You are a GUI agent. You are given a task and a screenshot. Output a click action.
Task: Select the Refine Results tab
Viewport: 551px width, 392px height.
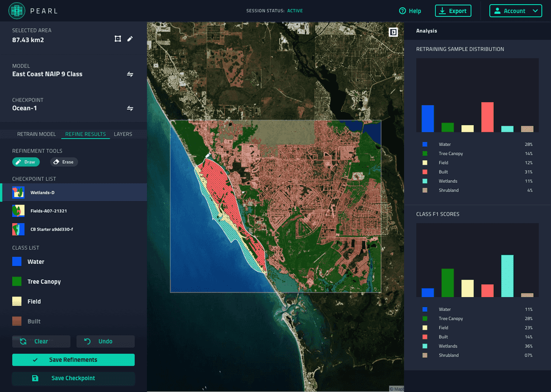tap(85, 134)
